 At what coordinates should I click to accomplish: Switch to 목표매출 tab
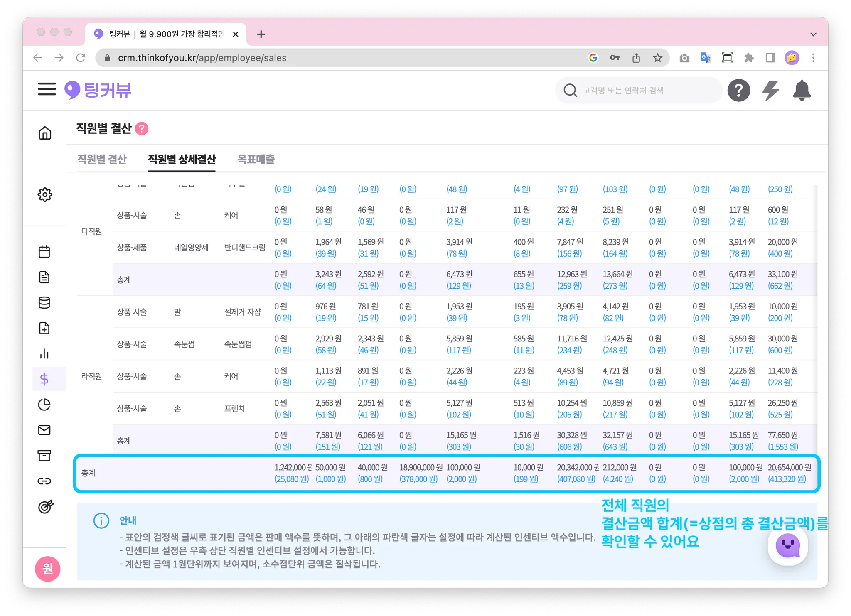click(256, 159)
